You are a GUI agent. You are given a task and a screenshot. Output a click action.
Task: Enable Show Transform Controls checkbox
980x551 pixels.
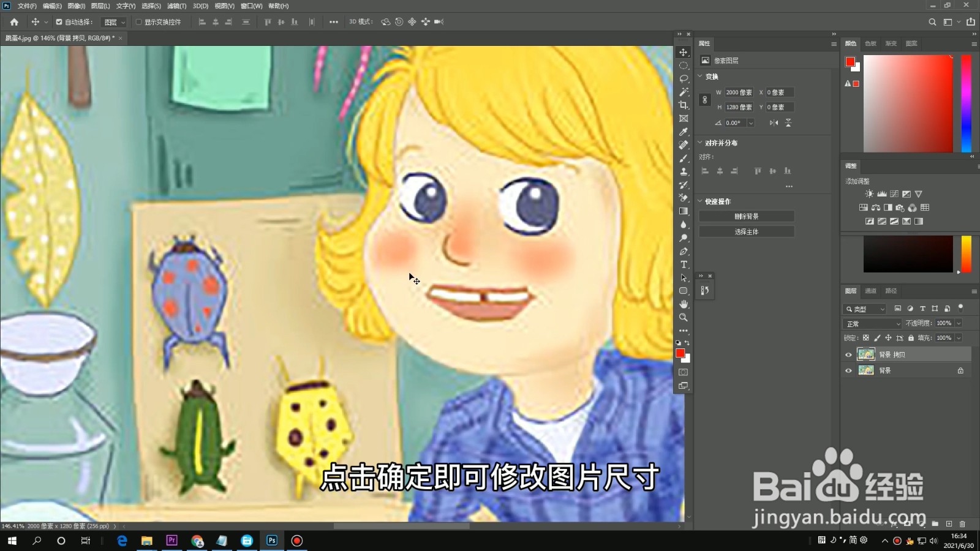click(x=138, y=22)
